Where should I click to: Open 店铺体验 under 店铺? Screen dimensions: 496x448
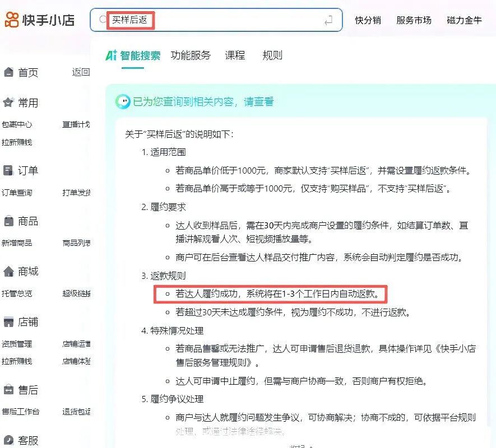pyautogui.click(x=76, y=361)
